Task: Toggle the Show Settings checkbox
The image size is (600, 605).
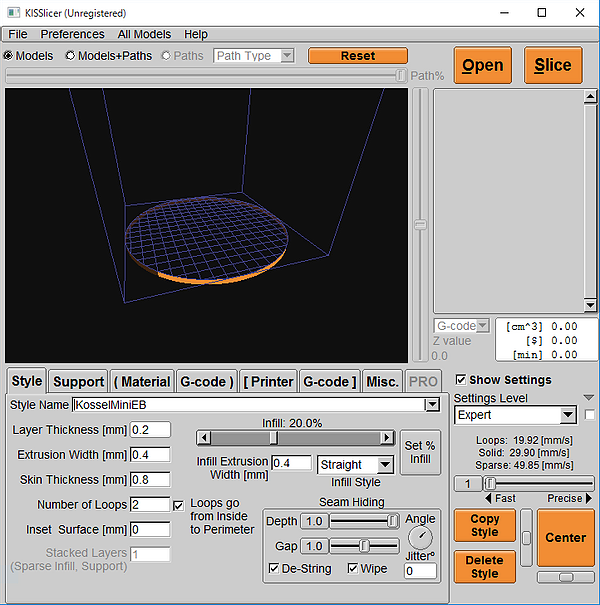Action: pos(461,380)
